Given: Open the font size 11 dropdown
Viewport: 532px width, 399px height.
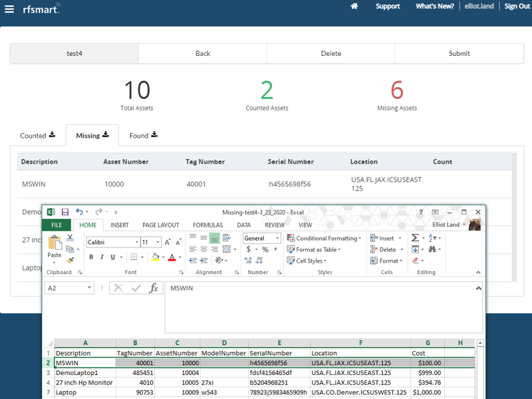Looking at the screenshot, I should 158,242.
